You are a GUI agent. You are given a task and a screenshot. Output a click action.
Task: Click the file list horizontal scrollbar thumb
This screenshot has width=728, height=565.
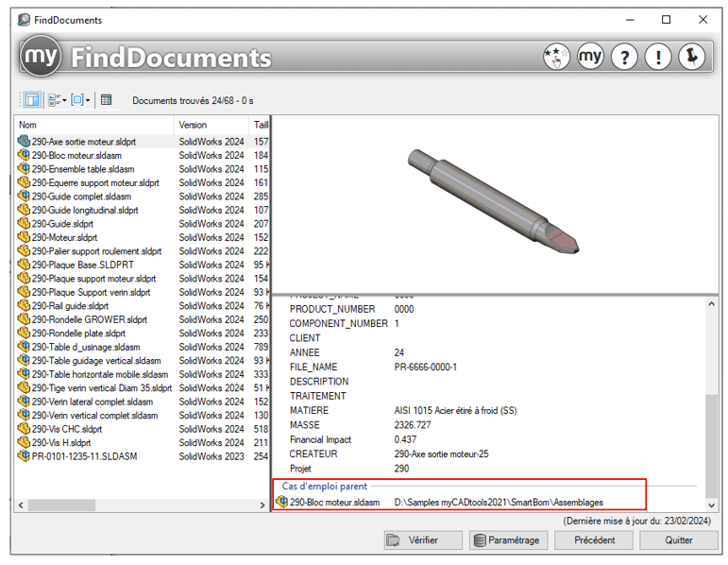pyautogui.click(x=61, y=505)
